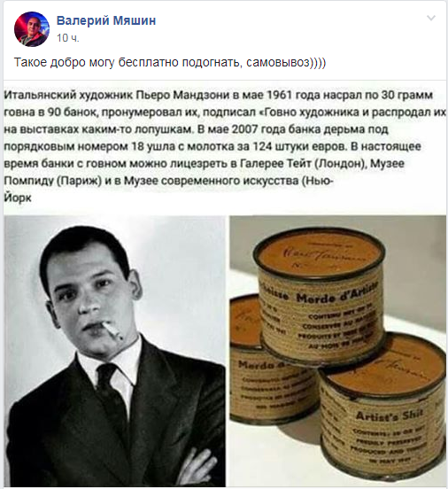
Task: Open the '10 ч.' post timestamp
Action: pos(67,38)
